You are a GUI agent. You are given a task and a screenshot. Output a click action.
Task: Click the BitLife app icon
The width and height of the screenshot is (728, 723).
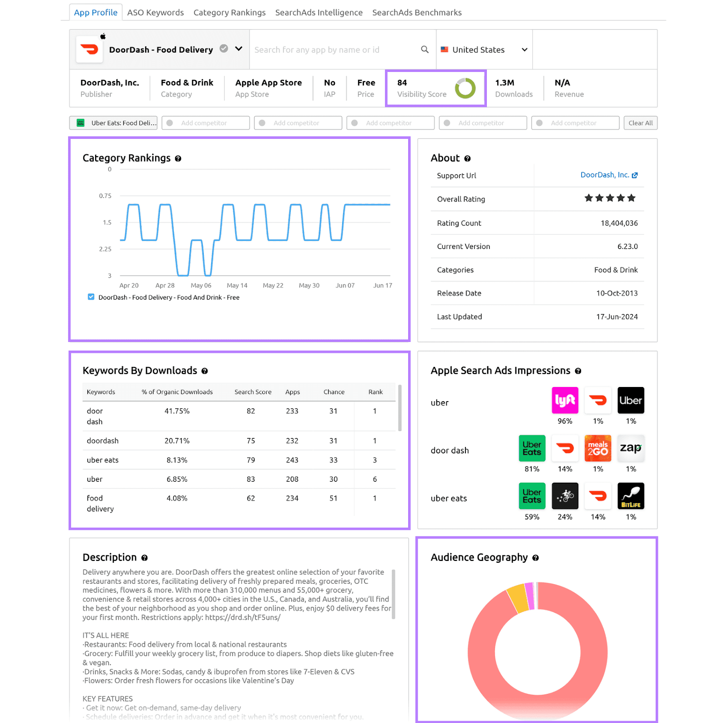[x=631, y=496]
